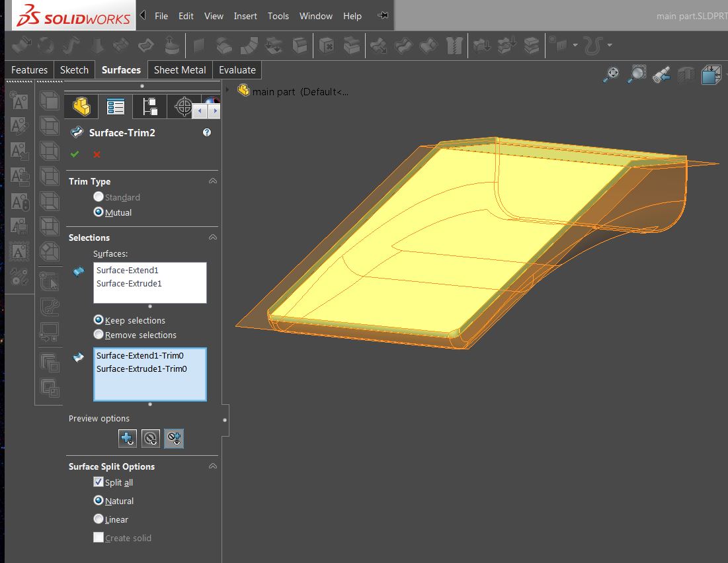The width and height of the screenshot is (728, 563).
Task: Select the ConfigurationManager tab icon
Action: 149,107
